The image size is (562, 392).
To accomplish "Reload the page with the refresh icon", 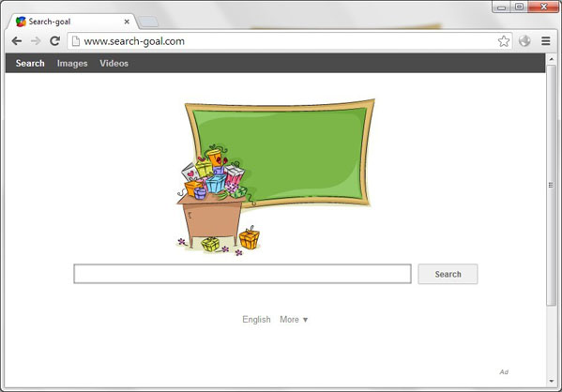I will point(54,41).
